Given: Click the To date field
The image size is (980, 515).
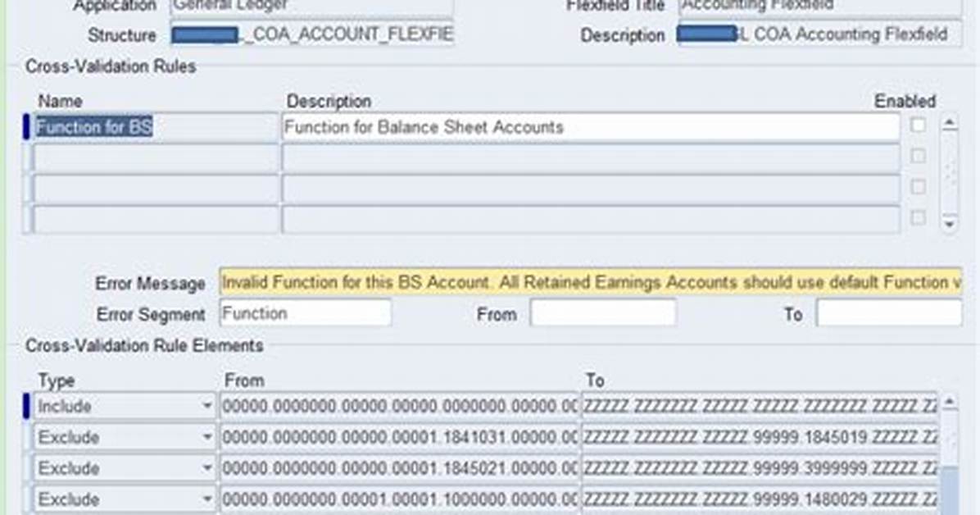Looking at the screenshot, I should [x=889, y=313].
